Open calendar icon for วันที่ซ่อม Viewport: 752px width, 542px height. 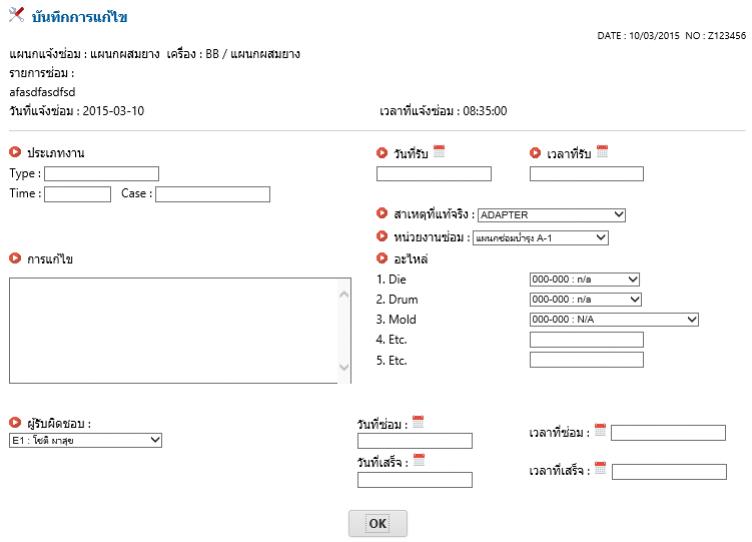point(418,422)
